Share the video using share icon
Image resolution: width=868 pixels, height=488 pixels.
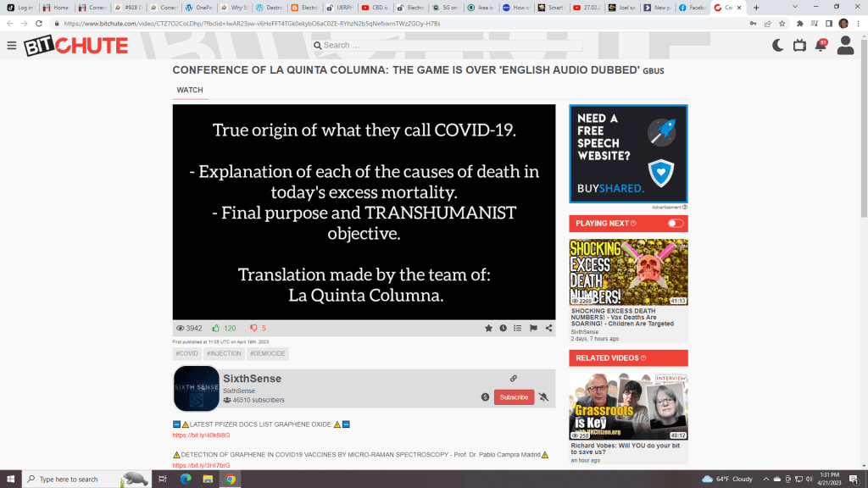548,328
